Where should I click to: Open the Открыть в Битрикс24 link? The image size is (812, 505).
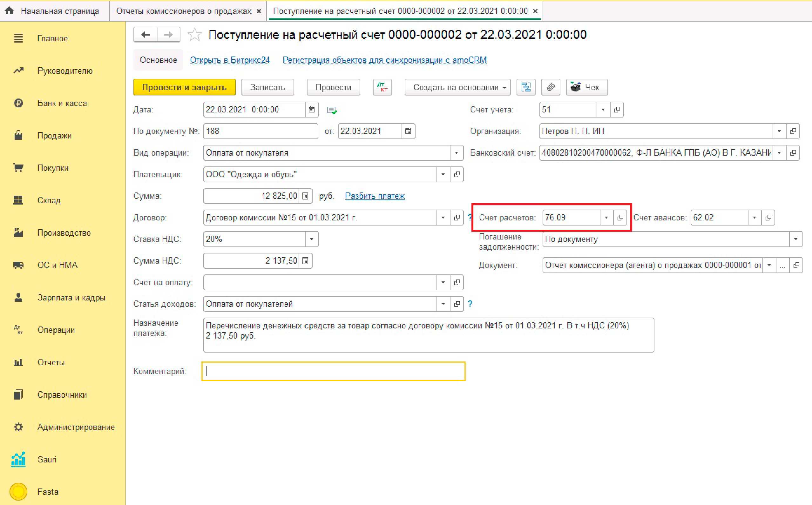[x=230, y=60]
